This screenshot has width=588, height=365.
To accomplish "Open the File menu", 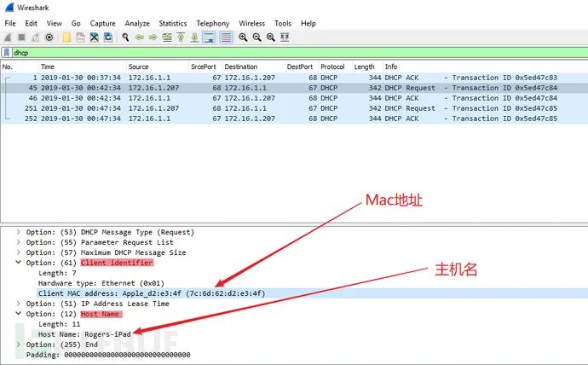I will click(x=10, y=23).
